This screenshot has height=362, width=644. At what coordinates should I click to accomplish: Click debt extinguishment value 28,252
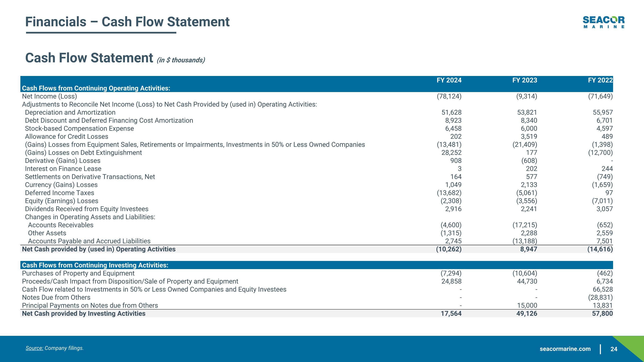tap(451, 153)
